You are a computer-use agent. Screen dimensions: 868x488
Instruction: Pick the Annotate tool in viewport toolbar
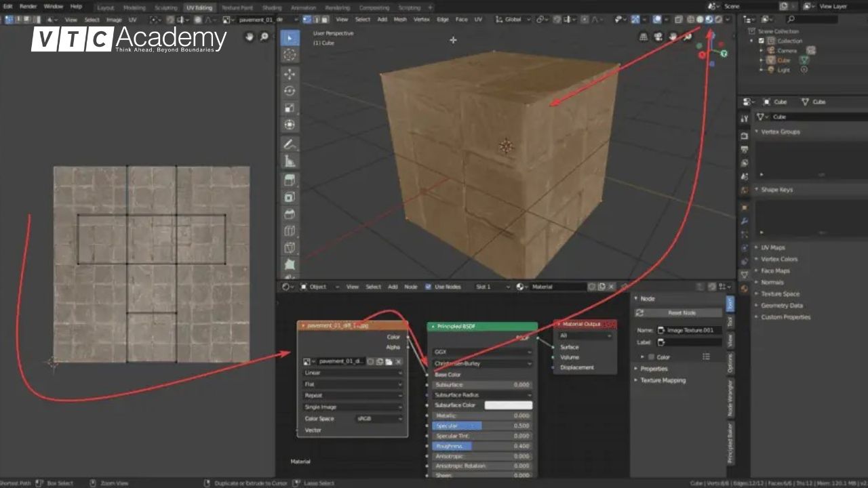[x=290, y=144]
